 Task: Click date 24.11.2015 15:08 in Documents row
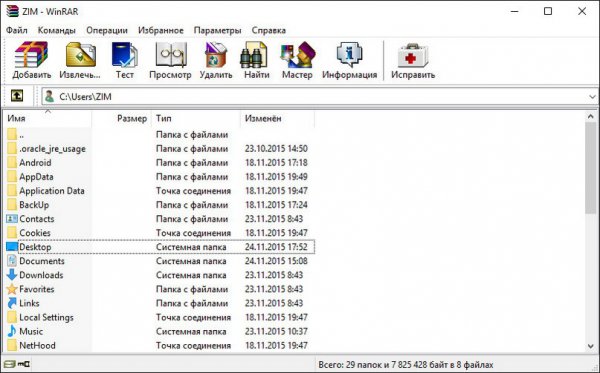276,261
